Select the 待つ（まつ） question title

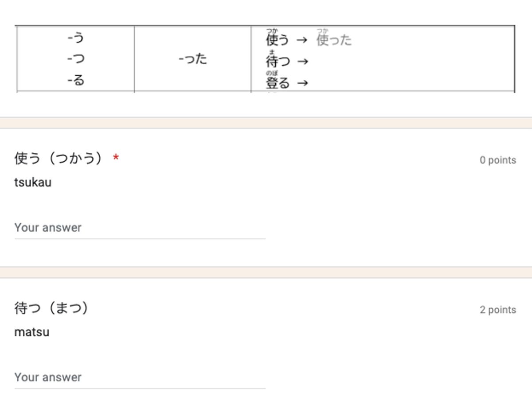[49, 310]
